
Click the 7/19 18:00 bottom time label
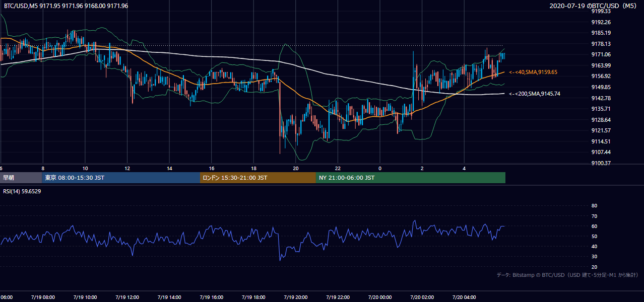pyautogui.click(x=253, y=297)
